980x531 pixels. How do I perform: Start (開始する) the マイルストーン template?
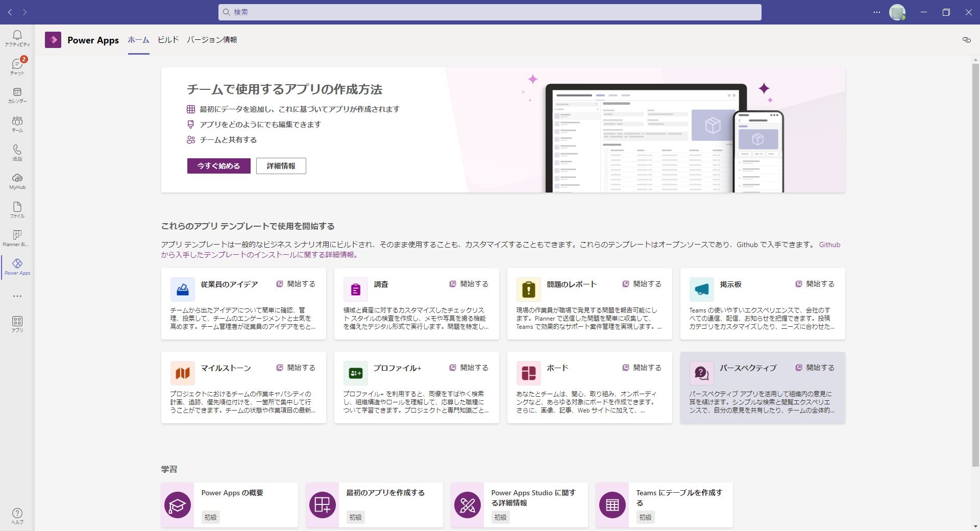pyautogui.click(x=296, y=368)
